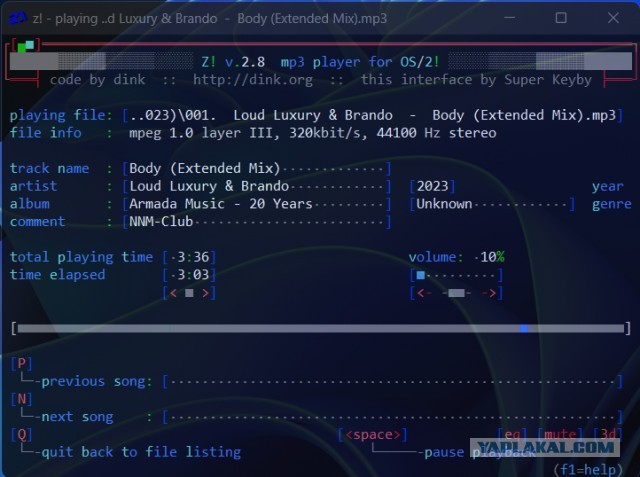The image size is (640, 477).
Task: Minimize the z! player window
Action: click(509, 18)
